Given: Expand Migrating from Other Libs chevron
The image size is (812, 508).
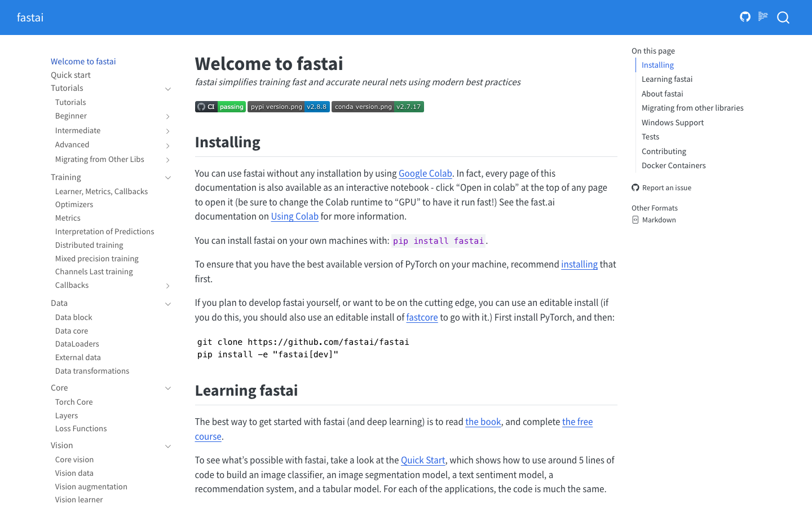Looking at the screenshot, I should pyautogui.click(x=168, y=160).
